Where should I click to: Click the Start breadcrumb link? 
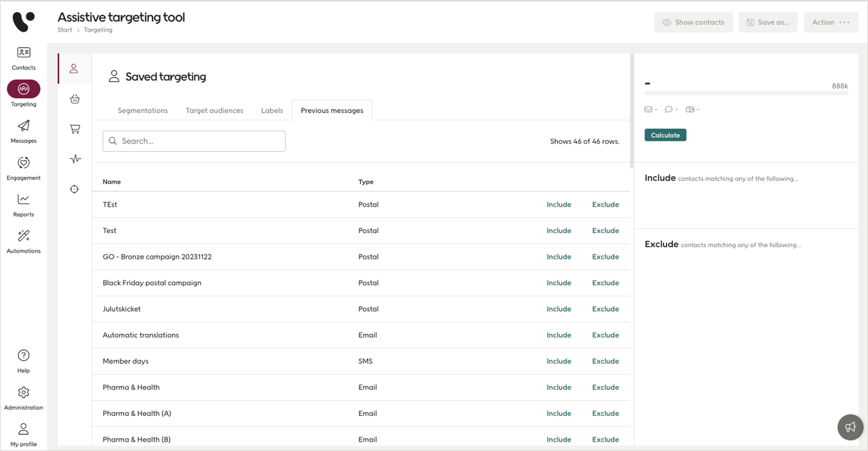tap(65, 30)
